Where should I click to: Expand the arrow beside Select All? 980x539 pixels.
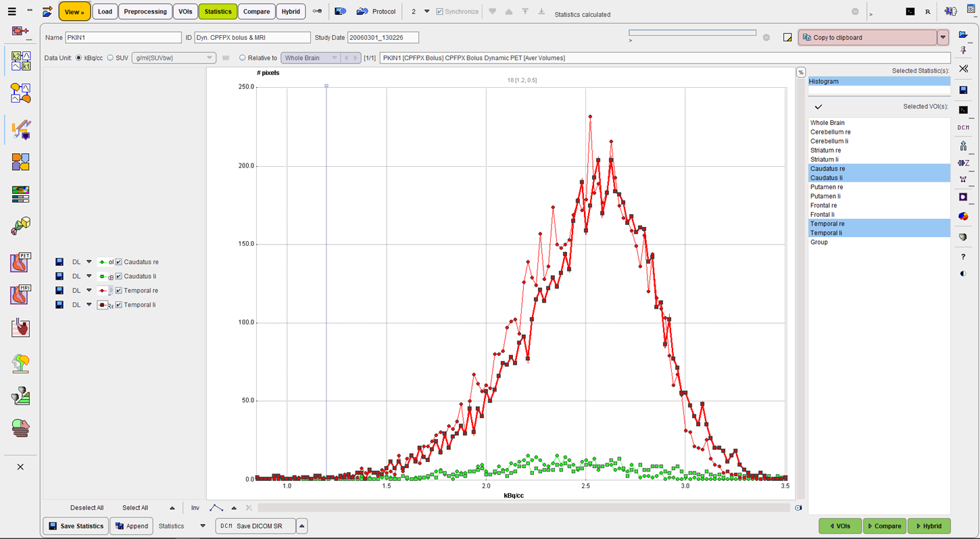click(172, 508)
